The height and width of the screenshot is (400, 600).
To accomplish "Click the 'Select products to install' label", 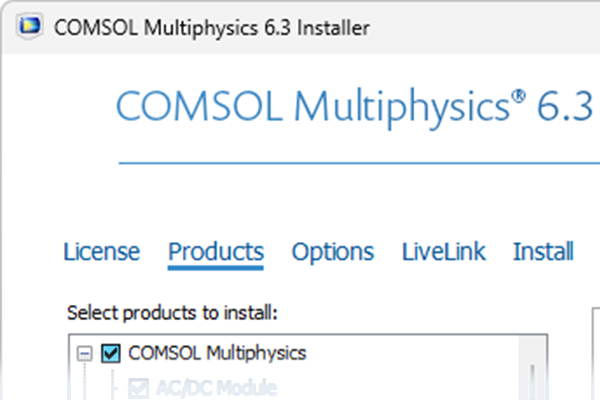I will tap(171, 313).
